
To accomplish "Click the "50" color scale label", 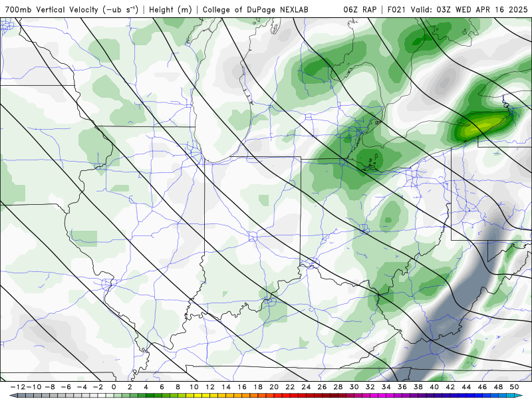I will tap(514, 387).
